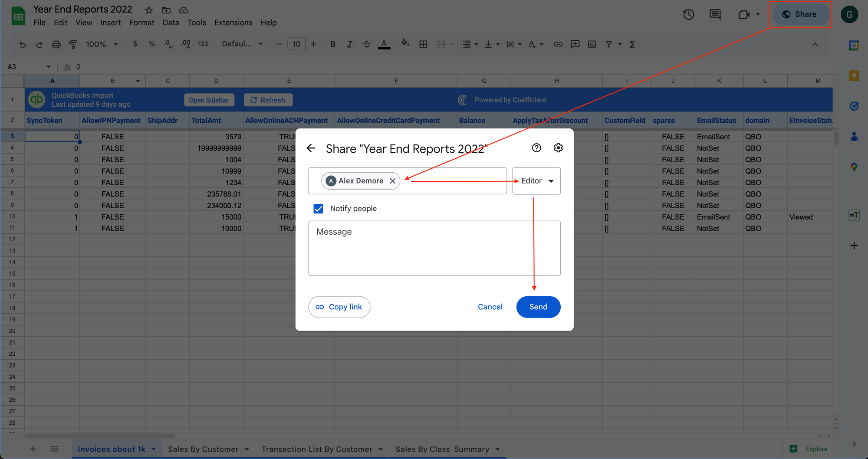The width and height of the screenshot is (868, 459).
Task: Click the move to folder icon
Action: tap(166, 10)
